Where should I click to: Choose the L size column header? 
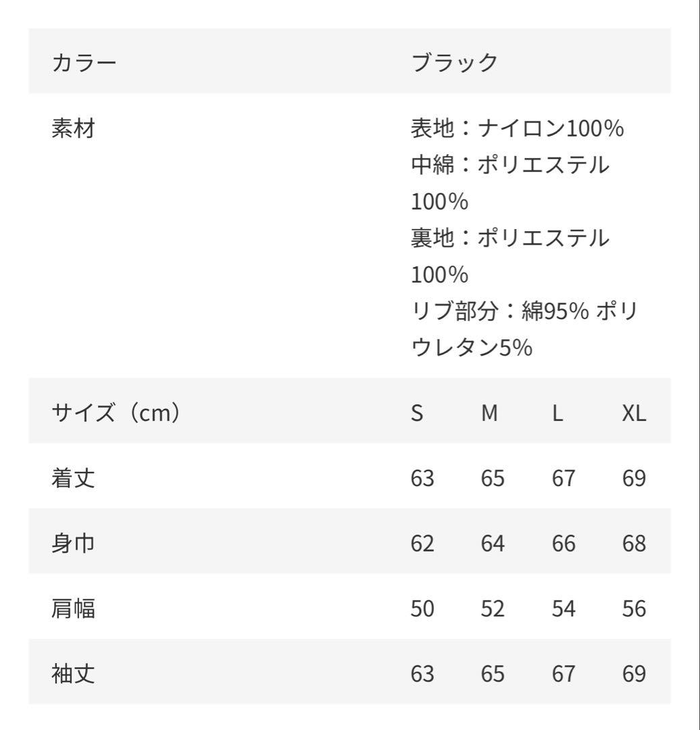(x=557, y=412)
